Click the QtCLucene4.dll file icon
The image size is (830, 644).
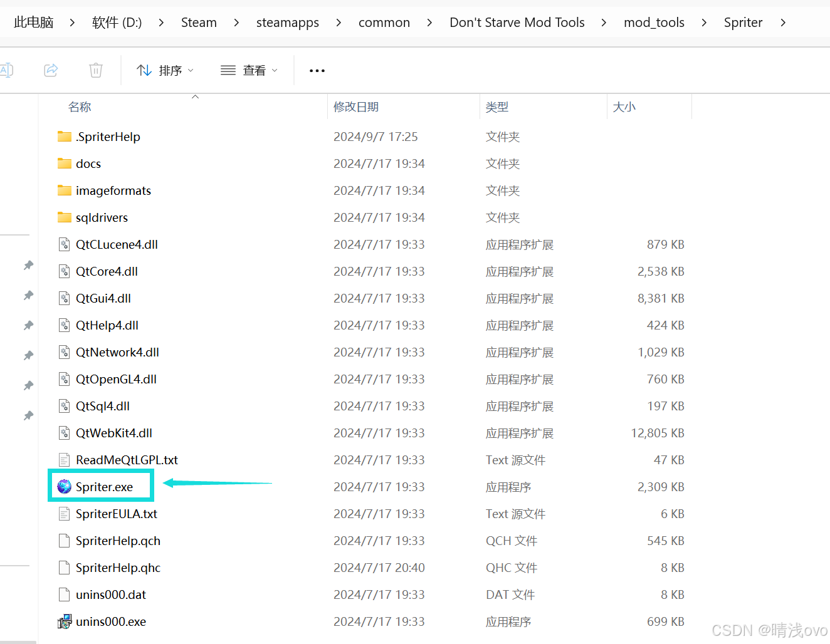click(x=64, y=244)
